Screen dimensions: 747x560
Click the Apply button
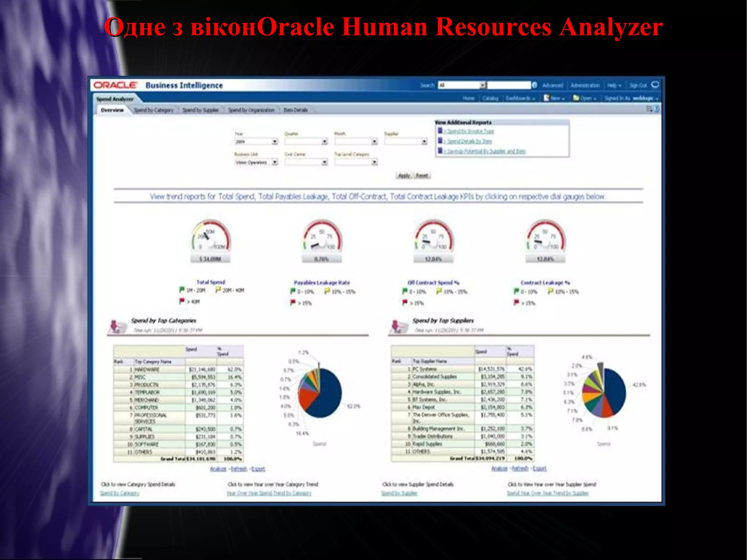[404, 176]
